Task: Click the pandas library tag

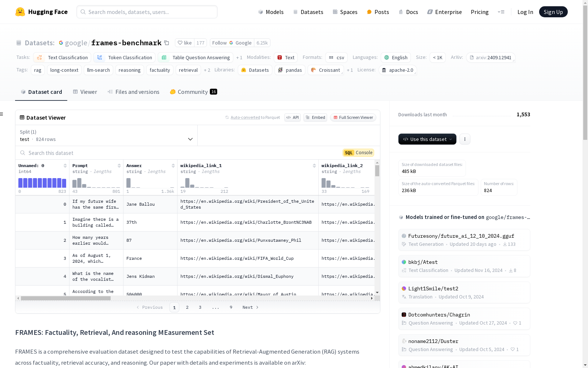Action: click(x=290, y=70)
